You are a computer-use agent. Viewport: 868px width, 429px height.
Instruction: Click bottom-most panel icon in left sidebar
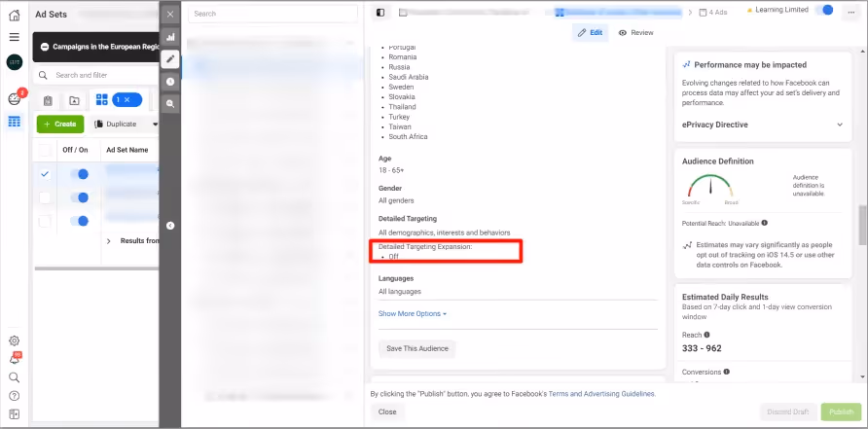15,414
